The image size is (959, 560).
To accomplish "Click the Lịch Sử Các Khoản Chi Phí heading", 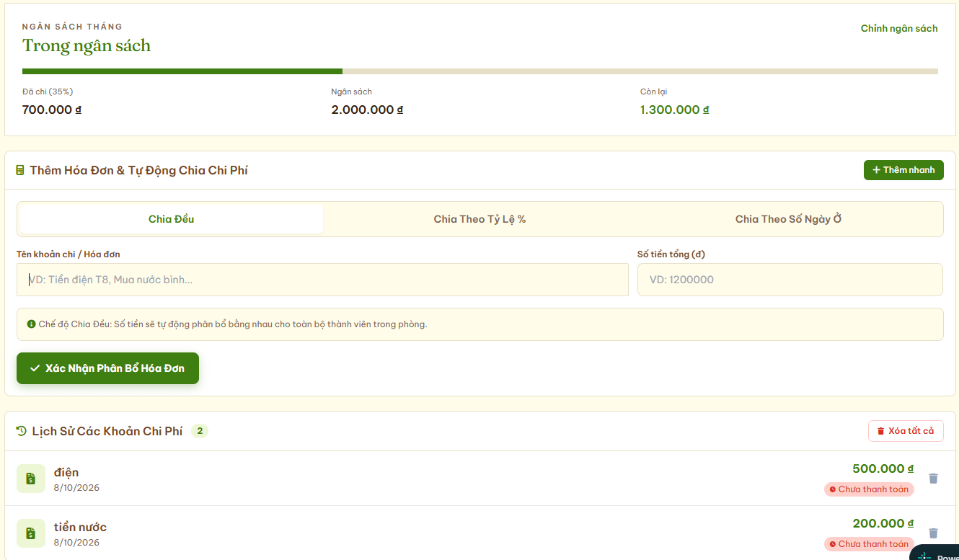I will [x=107, y=431].
